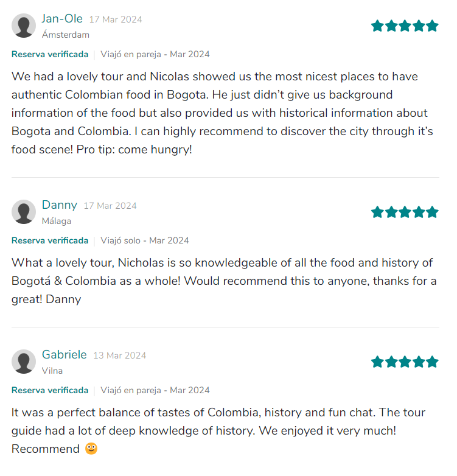Click Jan-Ole's review text about Colombian food
Viewport: 457px width, 476px height.
point(222,113)
